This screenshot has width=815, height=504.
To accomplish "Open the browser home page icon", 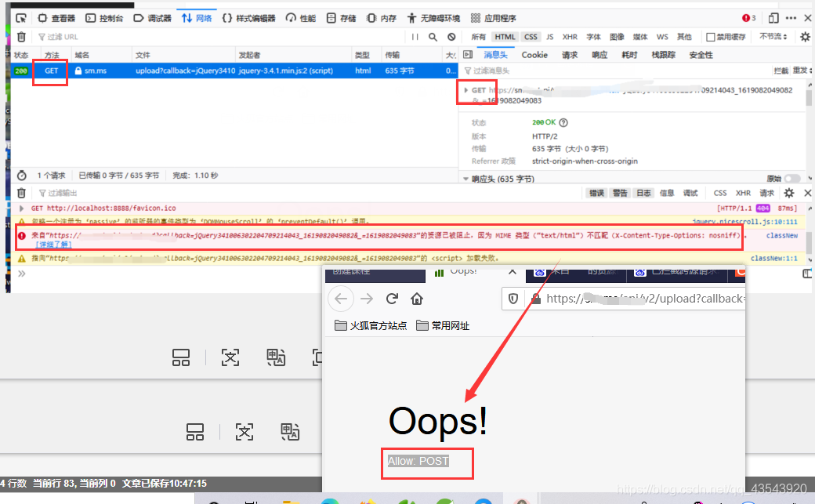I will 417,299.
